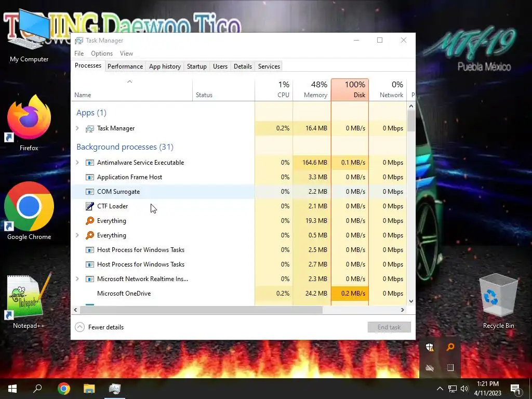
Task: Open volume speaker tray icon
Action: [x=464, y=389]
